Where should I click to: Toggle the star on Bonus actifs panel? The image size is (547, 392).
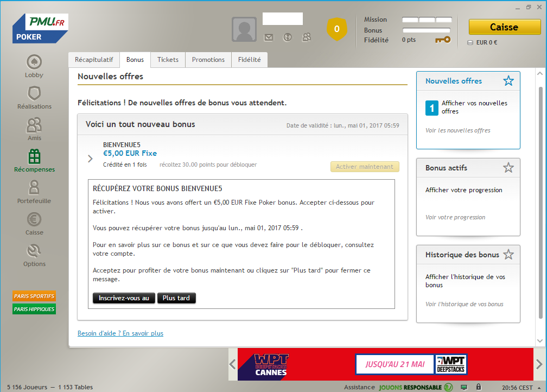508,168
